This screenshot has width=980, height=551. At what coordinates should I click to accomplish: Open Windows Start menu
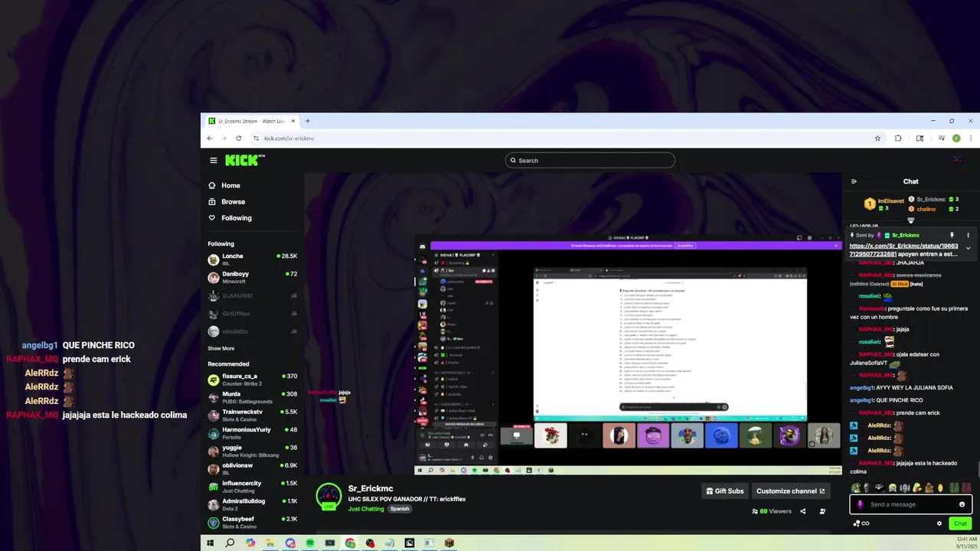point(210,543)
